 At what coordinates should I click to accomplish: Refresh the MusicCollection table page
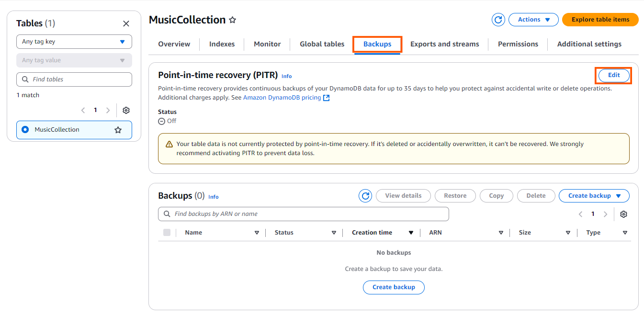(498, 20)
